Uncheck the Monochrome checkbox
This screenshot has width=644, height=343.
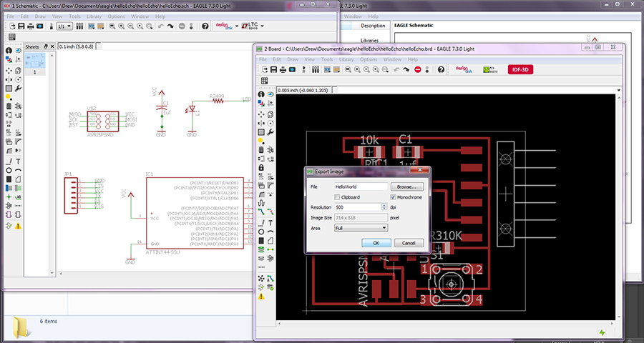[x=393, y=197]
